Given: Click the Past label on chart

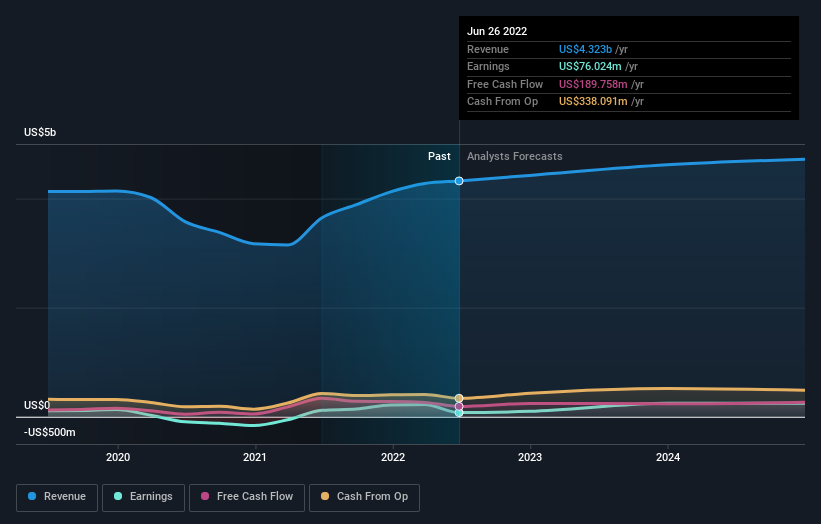Looking at the screenshot, I should click(x=439, y=157).
